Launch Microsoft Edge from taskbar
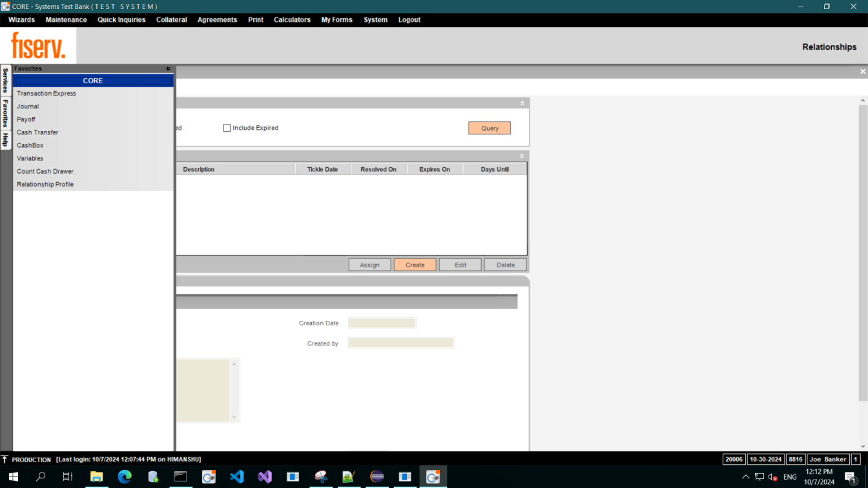 [x=125, y=477]
